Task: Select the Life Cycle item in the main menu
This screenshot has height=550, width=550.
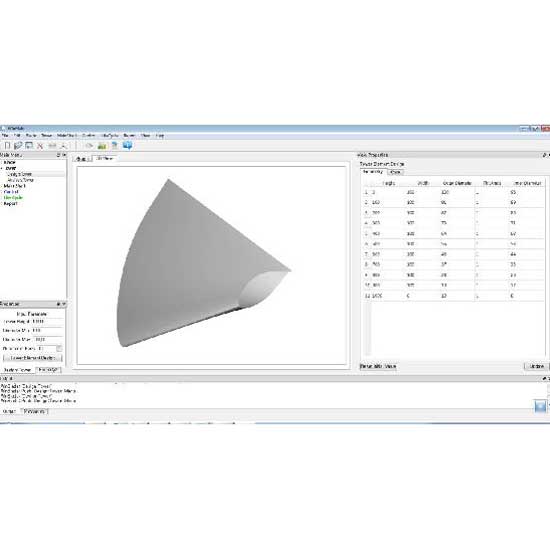Action: point(13,197)
